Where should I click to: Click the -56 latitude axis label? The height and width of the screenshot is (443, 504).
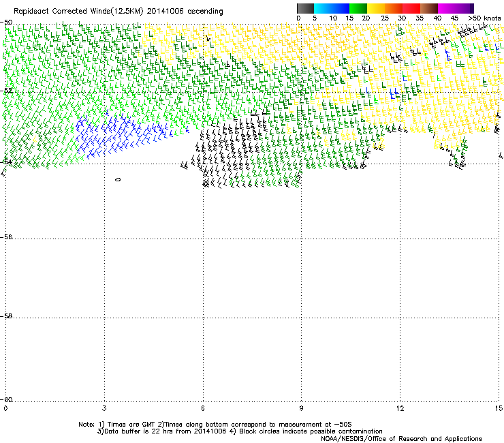pyautogui.click(x=6, y=236)
